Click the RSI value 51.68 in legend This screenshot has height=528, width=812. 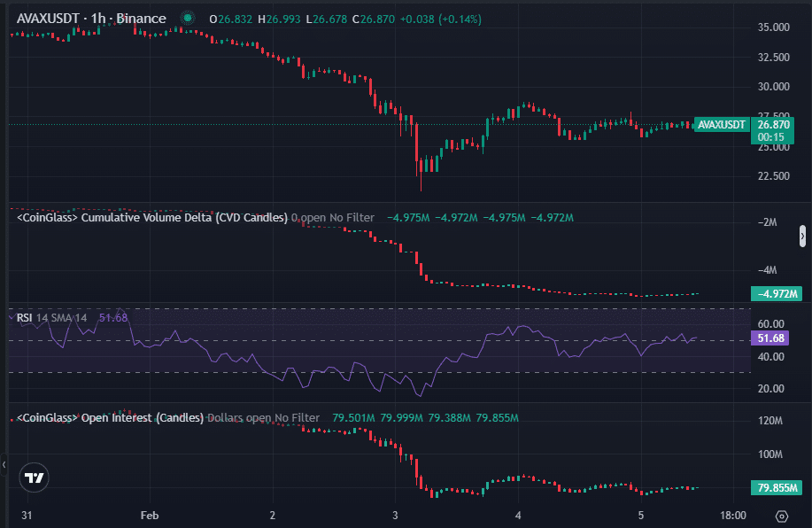pos(113,317)
